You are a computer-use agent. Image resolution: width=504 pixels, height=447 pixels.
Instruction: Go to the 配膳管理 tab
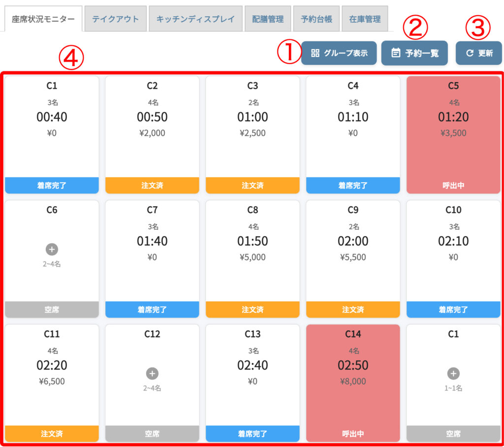click(268, 19)
